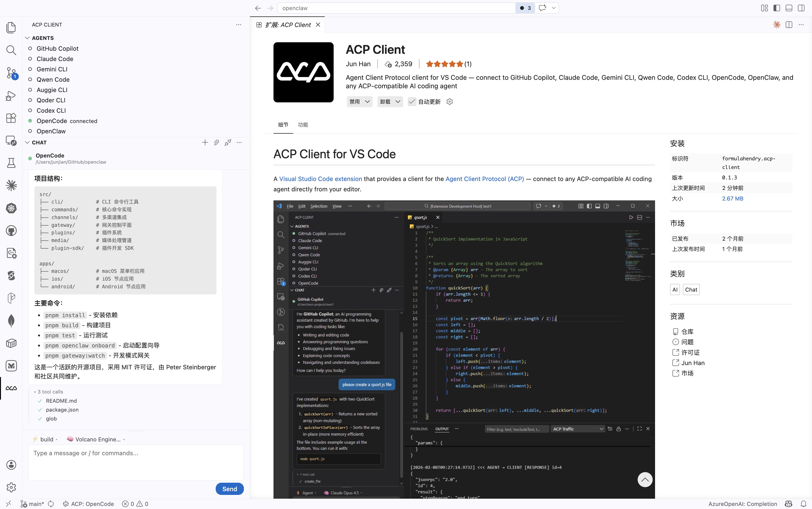Open the 禁用 dropdown arrow
812x509 pixels.
[x=367, y=102]
